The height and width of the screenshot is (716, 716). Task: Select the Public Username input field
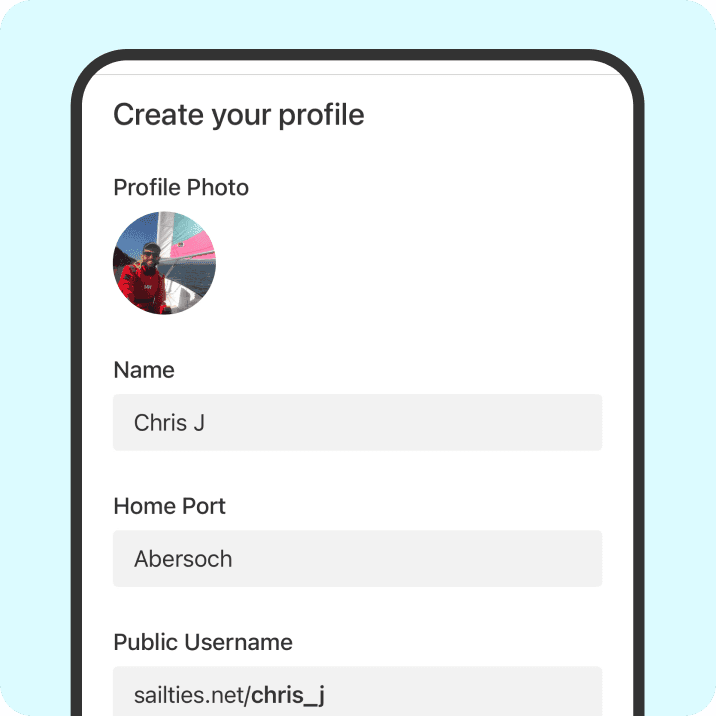(x=357, y=693)
